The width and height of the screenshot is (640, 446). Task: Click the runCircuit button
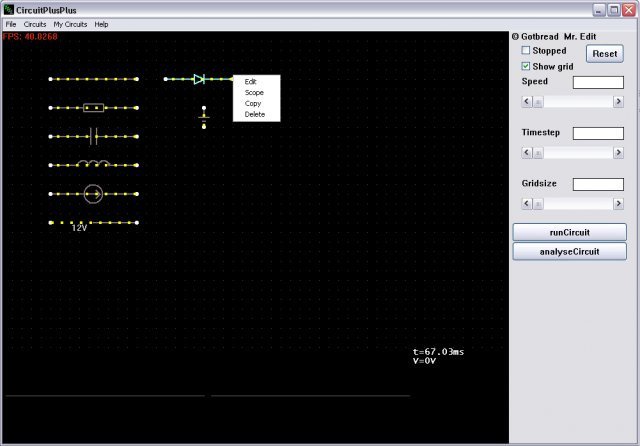pyautogui.click(x=569, y=232)
